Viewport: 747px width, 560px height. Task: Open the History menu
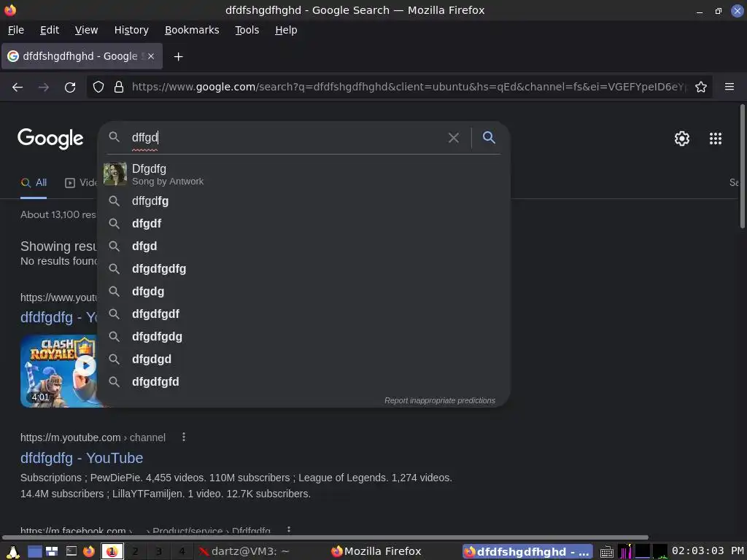(x=131, y=30)
